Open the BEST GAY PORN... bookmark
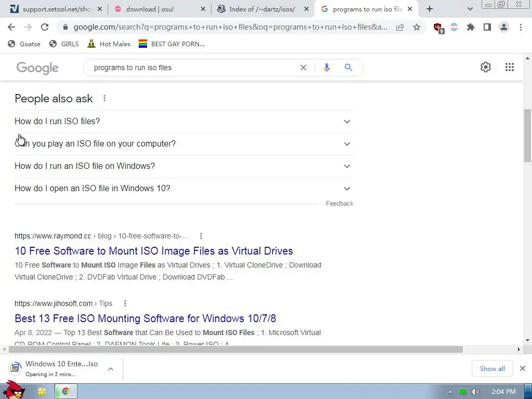 171,44
